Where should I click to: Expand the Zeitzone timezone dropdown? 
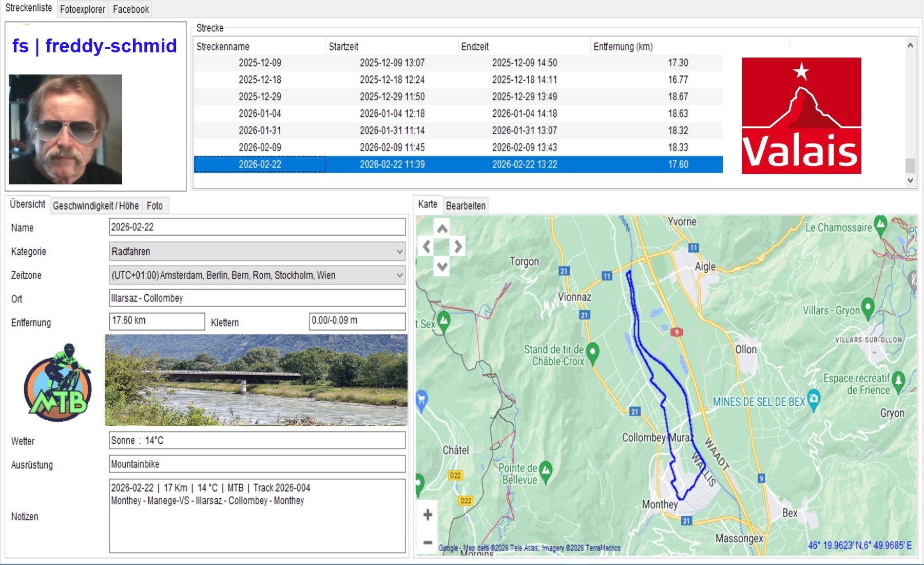257,275
